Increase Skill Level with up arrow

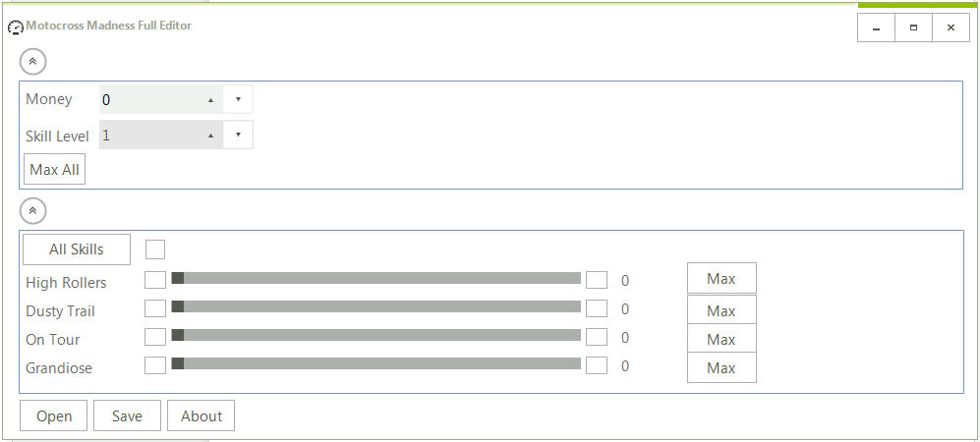tap(210, 136)
